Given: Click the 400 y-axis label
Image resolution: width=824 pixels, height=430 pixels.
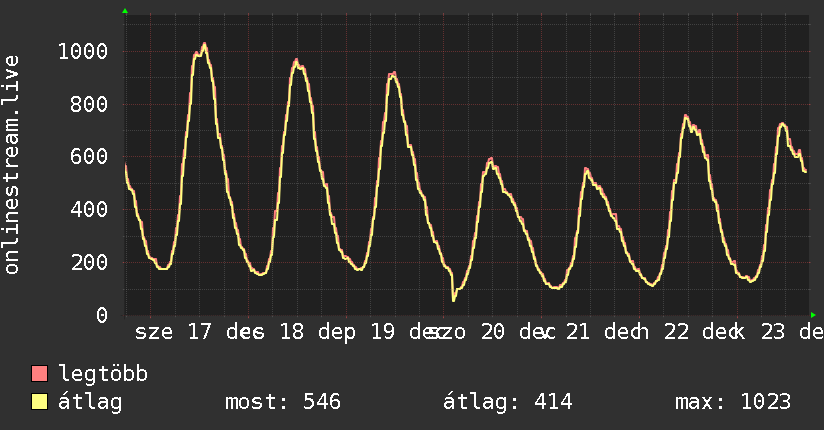Looking at the screenshot, I should (x=89, y=209).
